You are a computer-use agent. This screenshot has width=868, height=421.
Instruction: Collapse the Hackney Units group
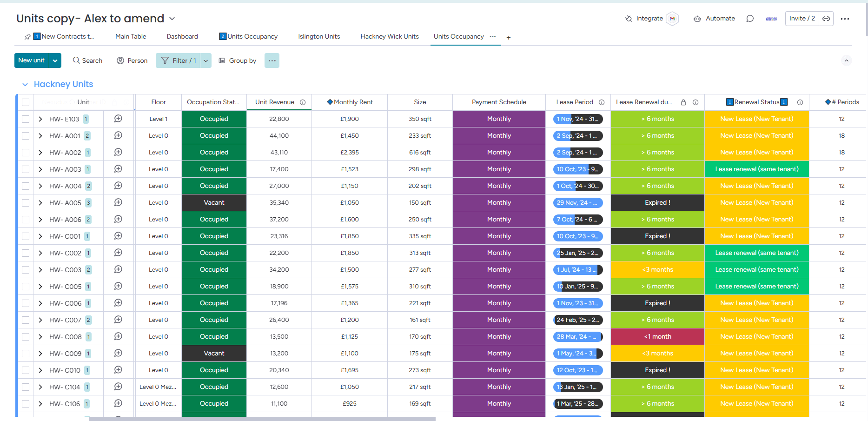(25, 84)
